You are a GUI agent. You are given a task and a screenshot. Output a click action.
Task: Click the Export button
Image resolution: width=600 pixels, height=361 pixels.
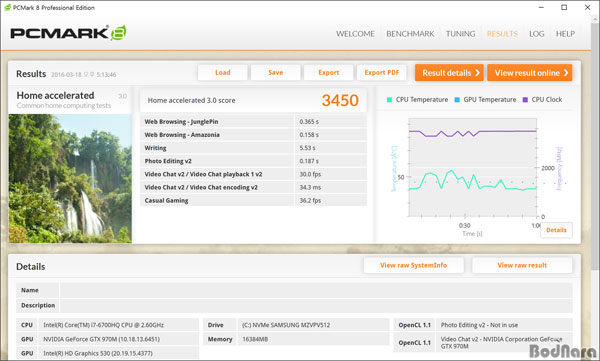point(329,72)
